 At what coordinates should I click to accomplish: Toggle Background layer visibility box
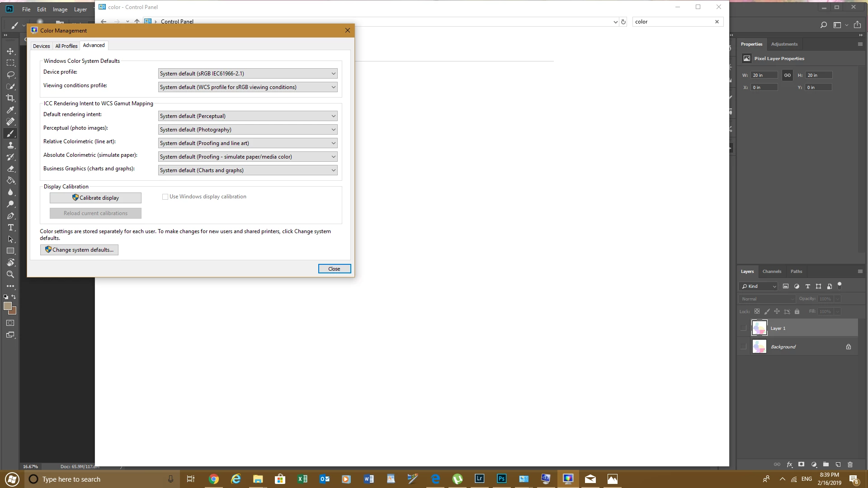743,347
